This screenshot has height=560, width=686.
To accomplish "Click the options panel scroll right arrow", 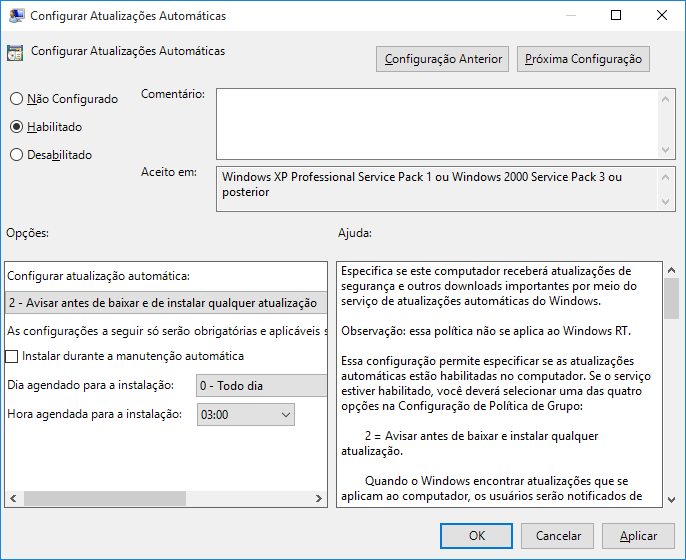I will 318,498.
